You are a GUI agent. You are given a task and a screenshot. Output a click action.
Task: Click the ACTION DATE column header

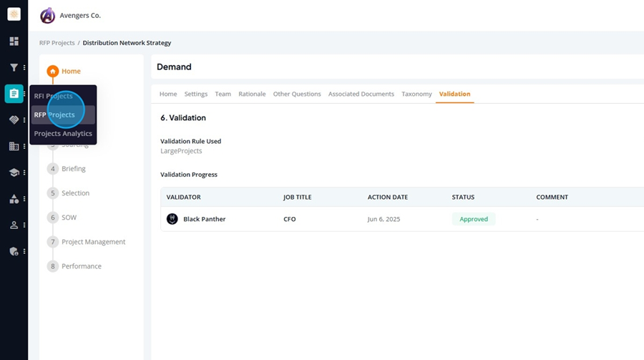[388, 198]
